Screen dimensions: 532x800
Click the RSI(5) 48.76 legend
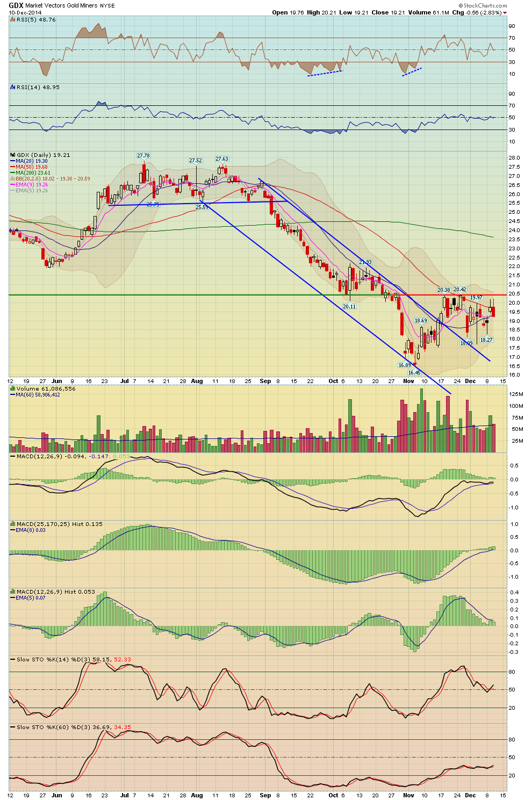[x=32, y=19]
